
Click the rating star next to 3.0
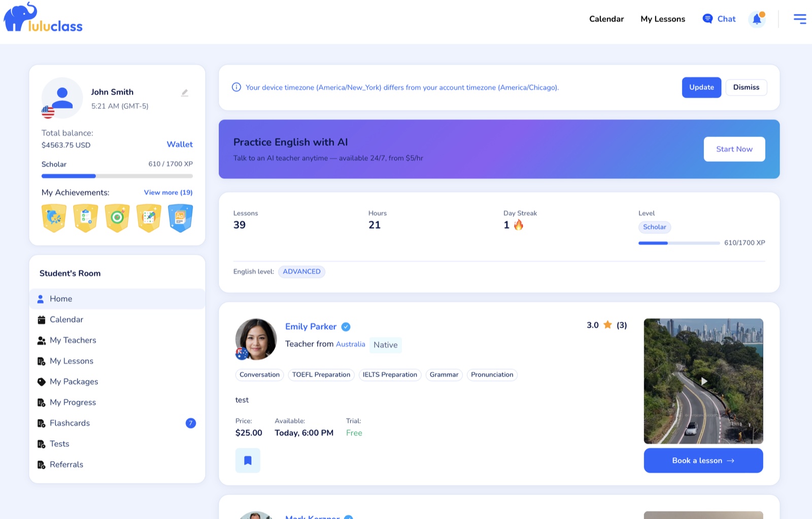tap(607, 325)
